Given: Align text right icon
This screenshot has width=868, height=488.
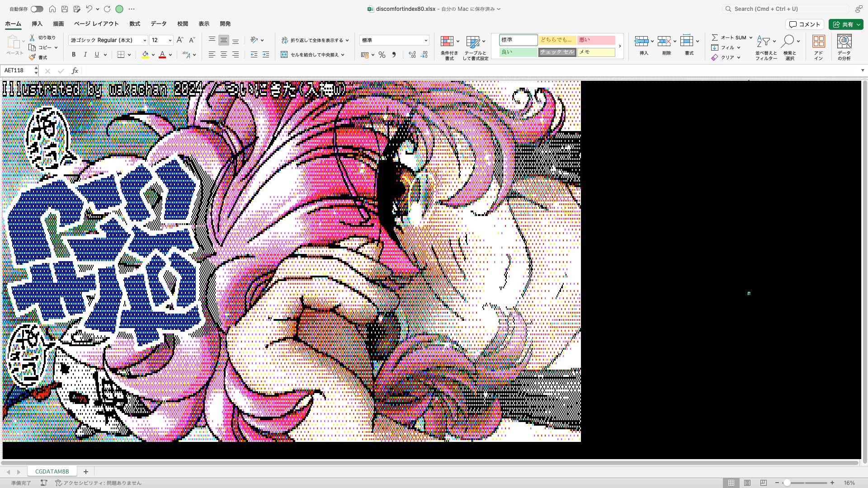Looking at the screenshot, I should (236, 55).
